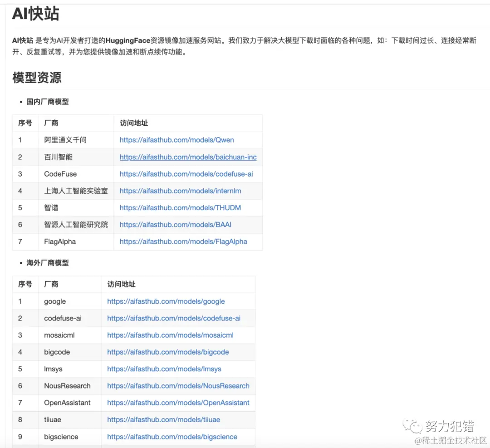
Task: Click the 模型资源 section heading
Action: (36, 78)
